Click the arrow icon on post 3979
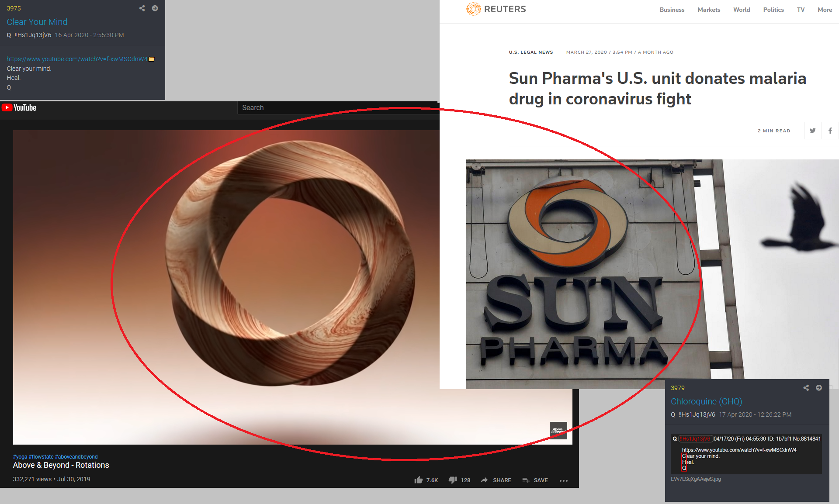This screenshot has height=504, width=839. click(819, 388)
